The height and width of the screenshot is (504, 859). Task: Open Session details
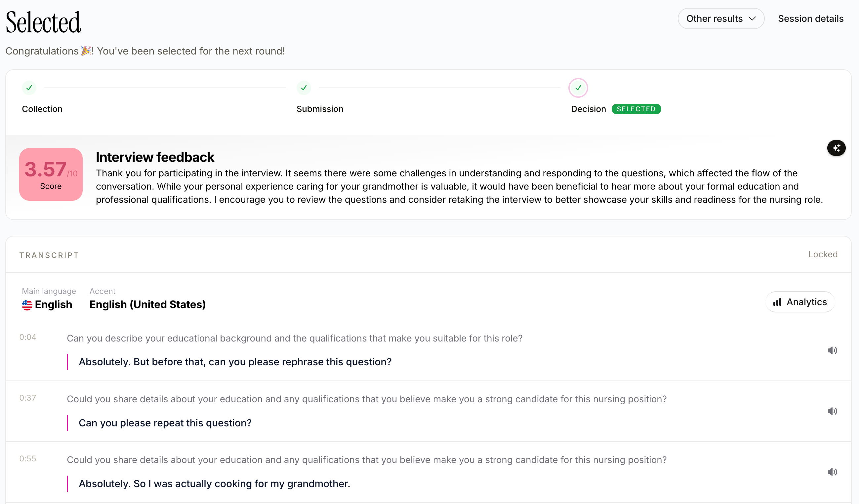(x=810, y=18)
